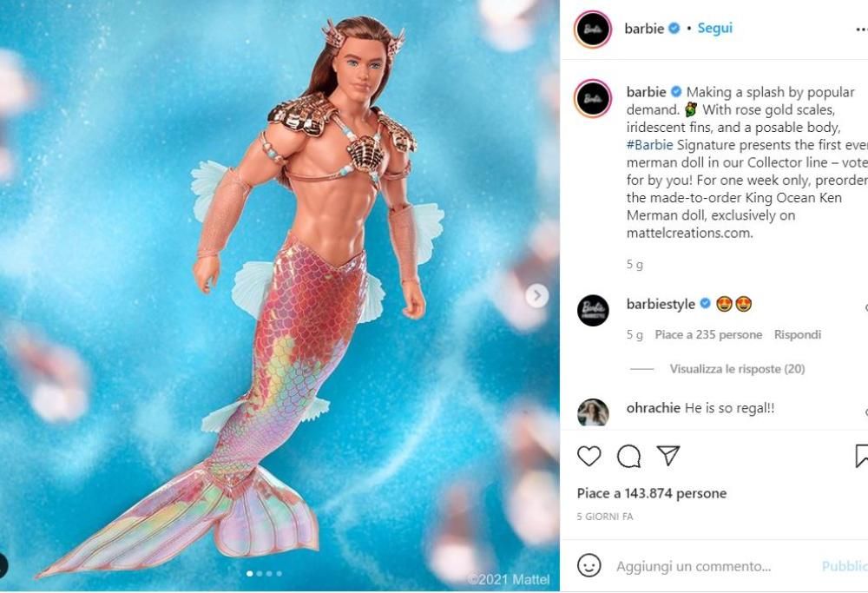
Task: Open comments via speech bubble icon
Action: [628, 456]
